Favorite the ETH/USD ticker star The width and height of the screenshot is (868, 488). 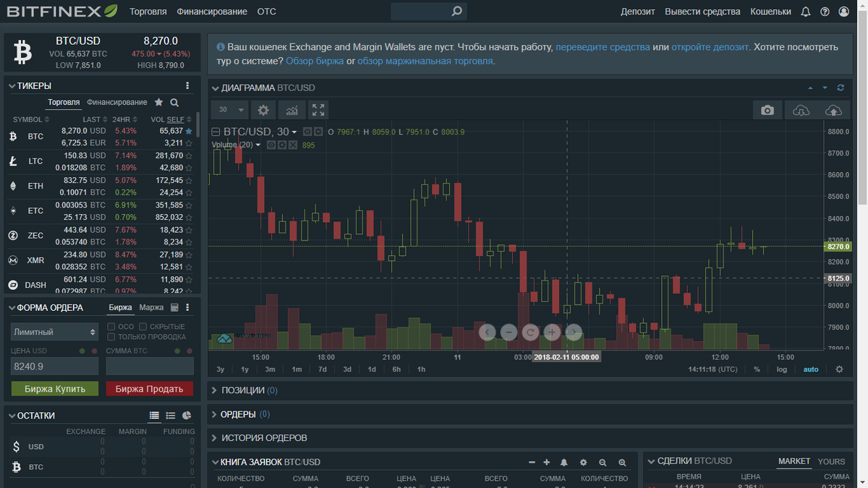click(189, 180)
